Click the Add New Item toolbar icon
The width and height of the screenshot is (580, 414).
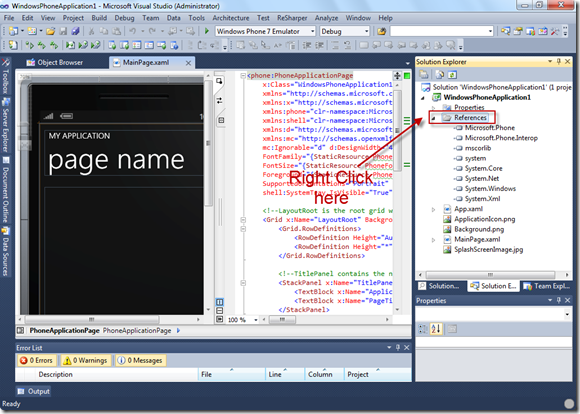coord(32,31)
